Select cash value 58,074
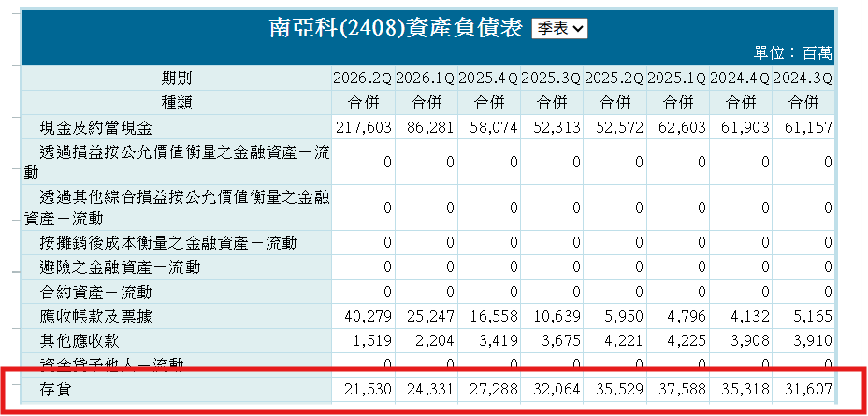 [x=494, y=128]
